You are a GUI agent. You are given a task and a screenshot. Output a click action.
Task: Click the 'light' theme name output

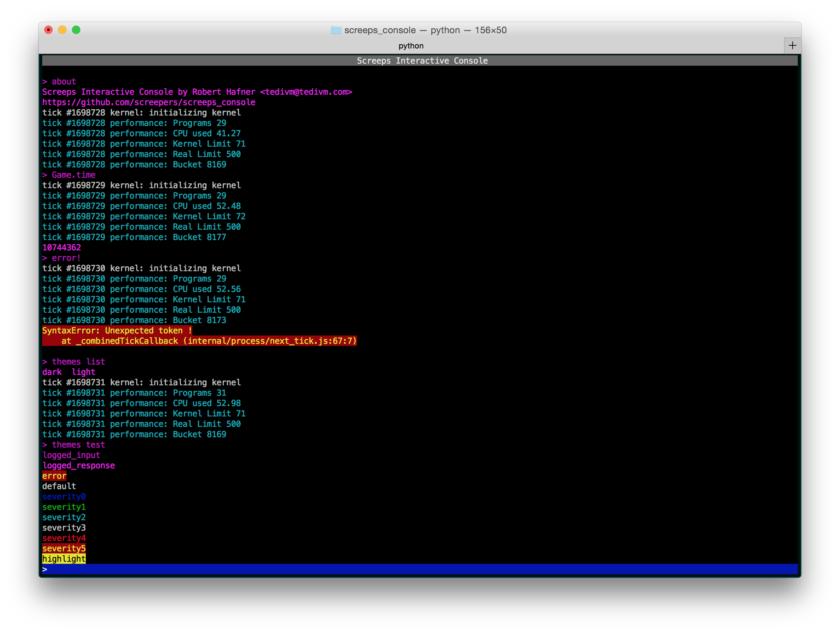tap(83, 372)
